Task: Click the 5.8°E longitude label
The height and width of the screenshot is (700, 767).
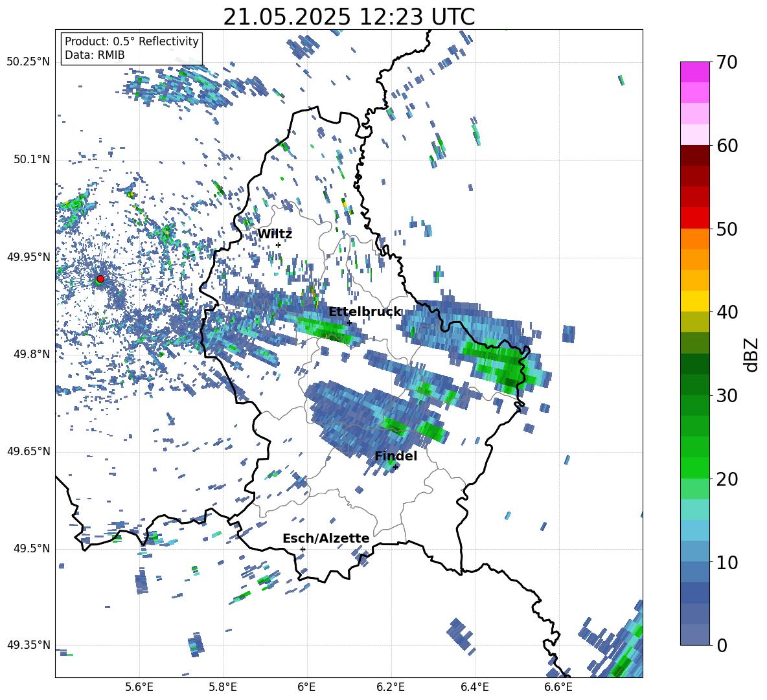Action: pos(223,687)
